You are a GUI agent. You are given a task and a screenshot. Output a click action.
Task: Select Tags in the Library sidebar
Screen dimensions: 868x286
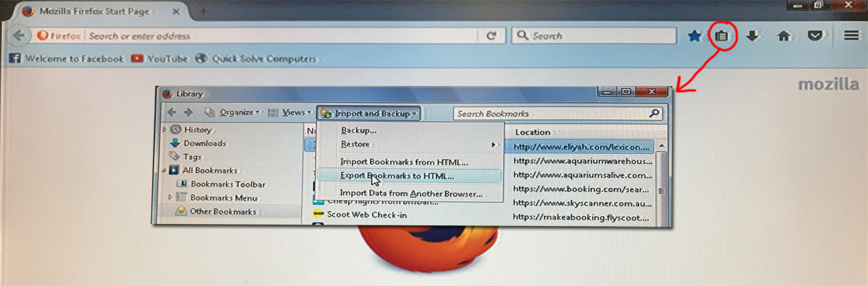186,157
